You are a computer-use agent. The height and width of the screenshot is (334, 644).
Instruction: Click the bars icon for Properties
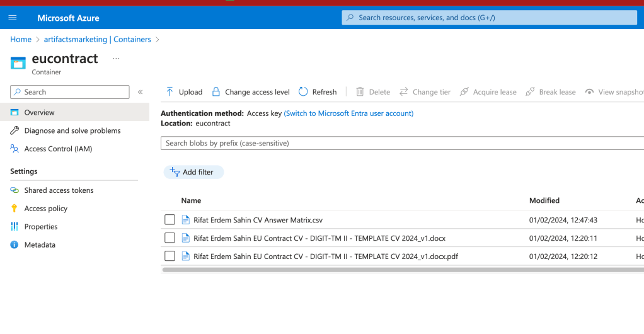point(14,226)
